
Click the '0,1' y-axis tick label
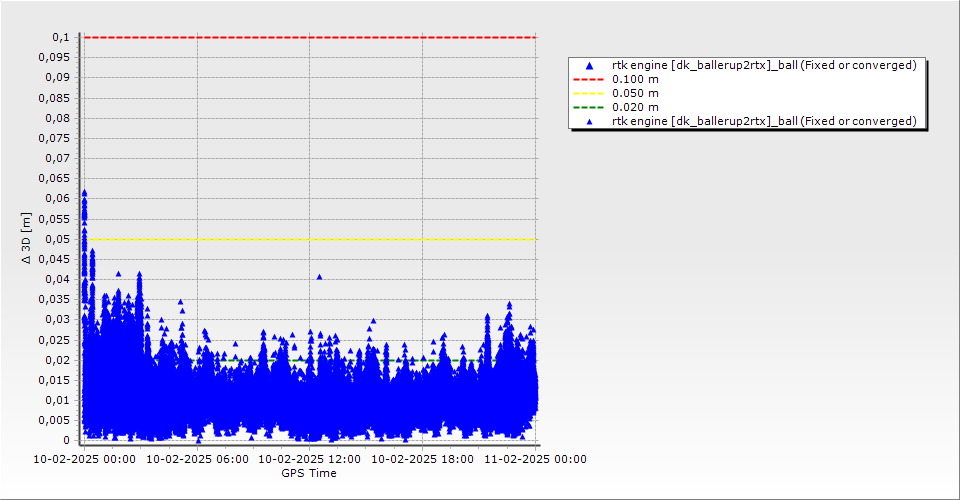point(61,37)
